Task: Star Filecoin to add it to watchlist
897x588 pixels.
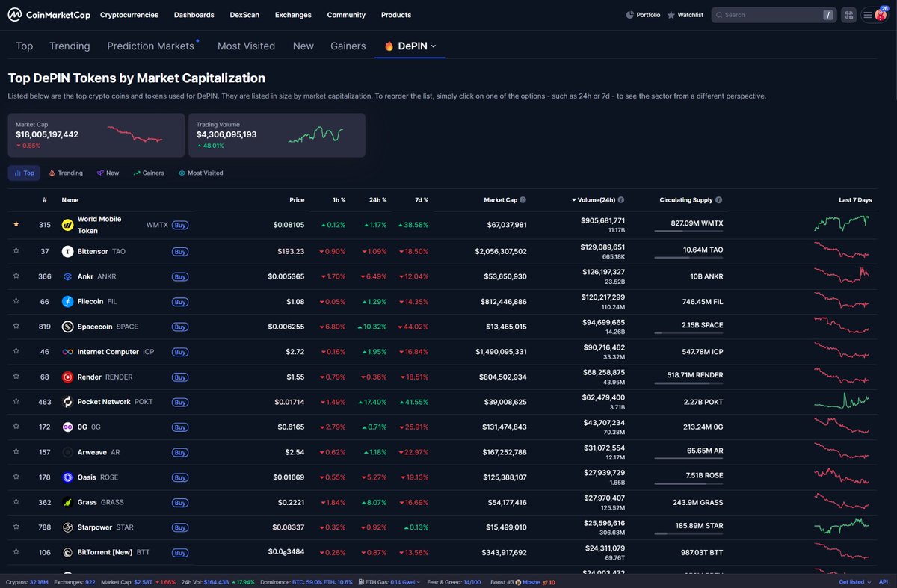Action: point(16,301)
